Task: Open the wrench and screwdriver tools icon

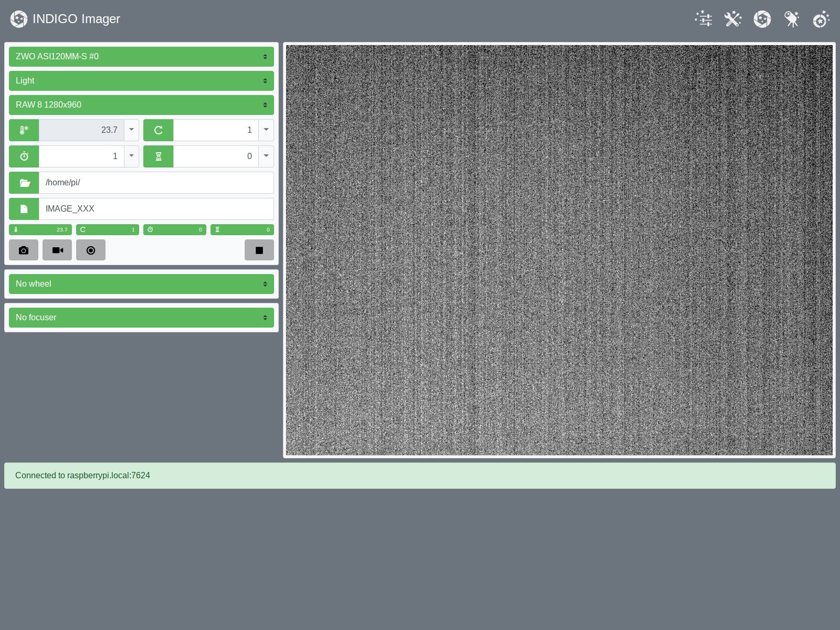Action: tap(733, 19)
